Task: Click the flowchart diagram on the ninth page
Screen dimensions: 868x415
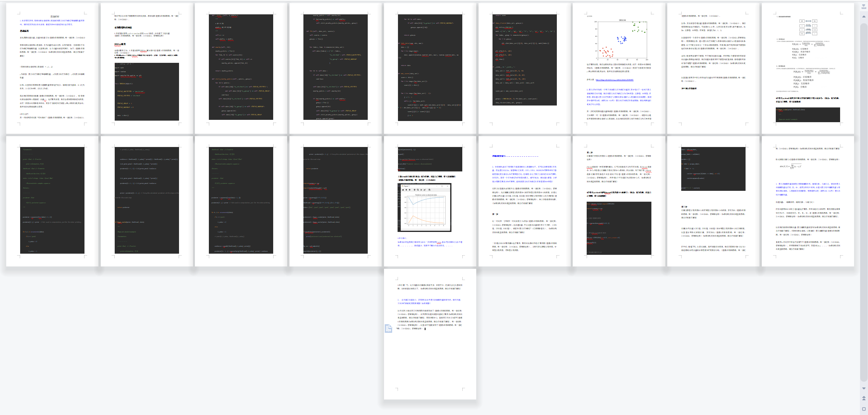Action: tap(808, 28)
